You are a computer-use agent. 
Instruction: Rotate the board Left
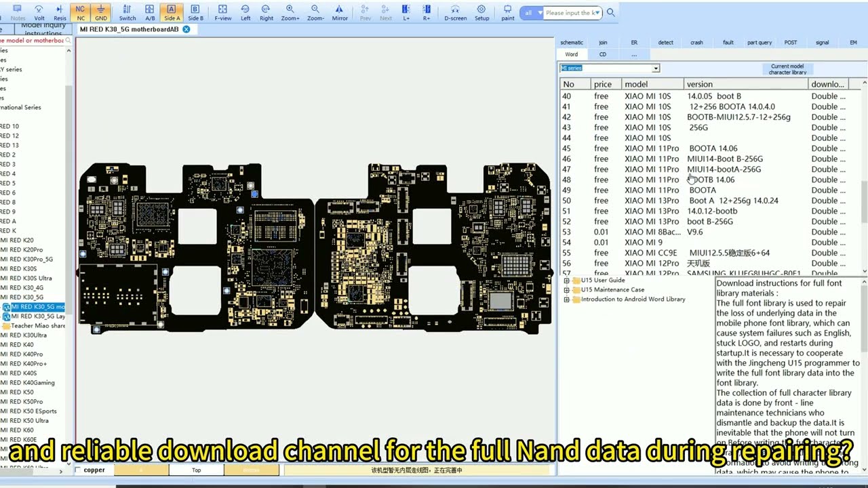click(x=245, y=12)
